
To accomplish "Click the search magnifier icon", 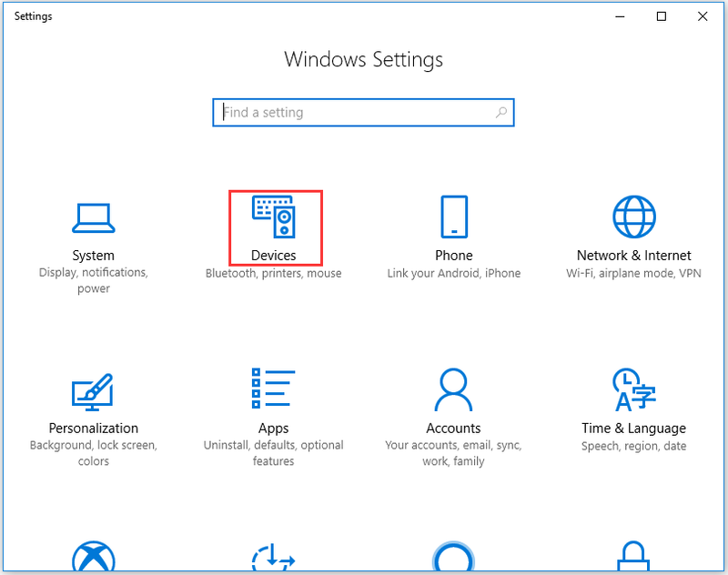I will pos(501,112).
